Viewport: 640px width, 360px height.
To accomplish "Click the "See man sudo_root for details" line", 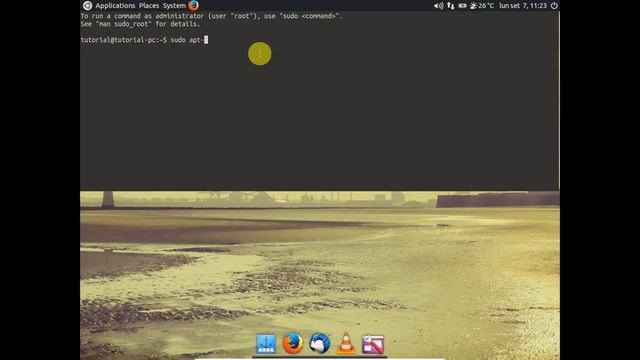I will tap(140, 24).
